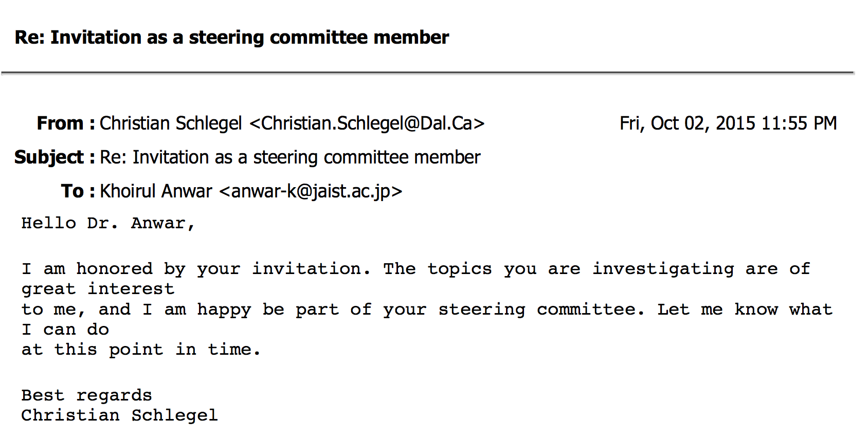Viewport: 868px width, 437px height.
Task: Click sender name Christian Schlegel
Action: (171, 123)
